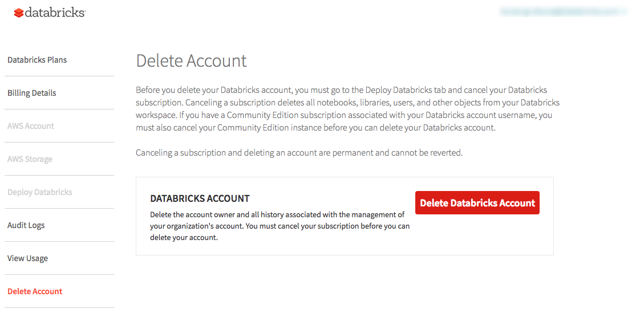Select the AWS Storage sidebar item
The height and width of the screenshot is (325, 644).
30,159
